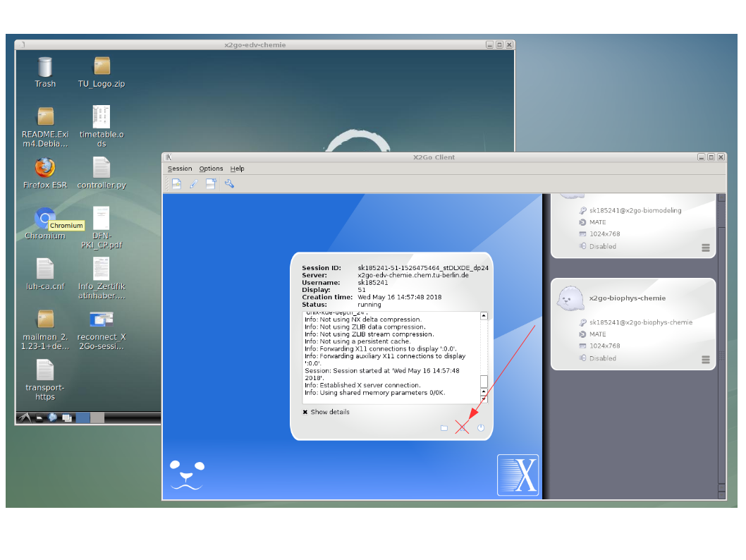Open the Help menu
Screen dimensions: 746x560
pyautogui.click(x=237, y=169)
